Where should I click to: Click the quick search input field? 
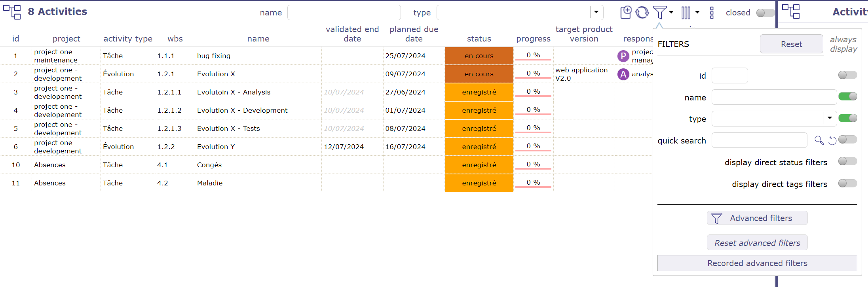pos(759,140)
